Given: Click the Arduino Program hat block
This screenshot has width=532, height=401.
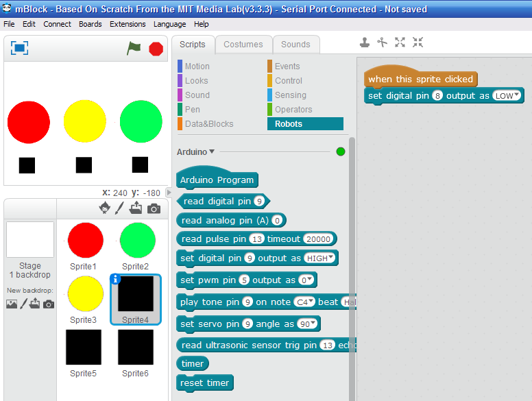Looking at the screenshot, I should [217, 180].
